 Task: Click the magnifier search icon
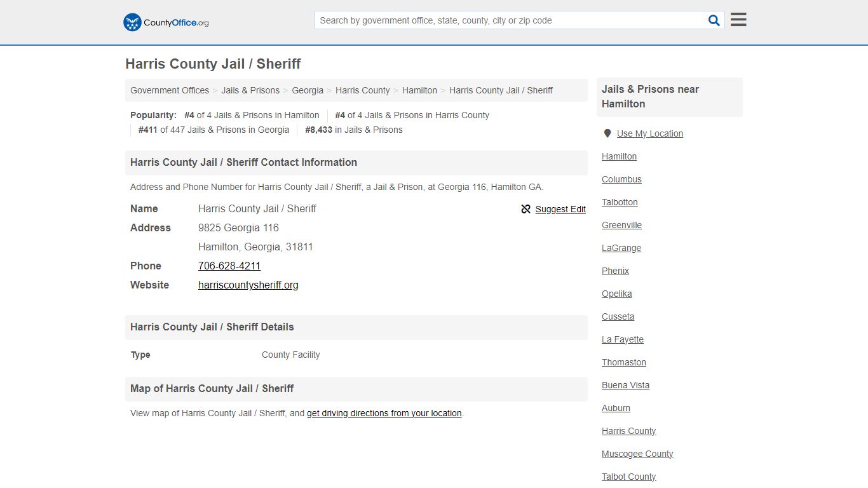pyautogui.click(x=714, y=20)
